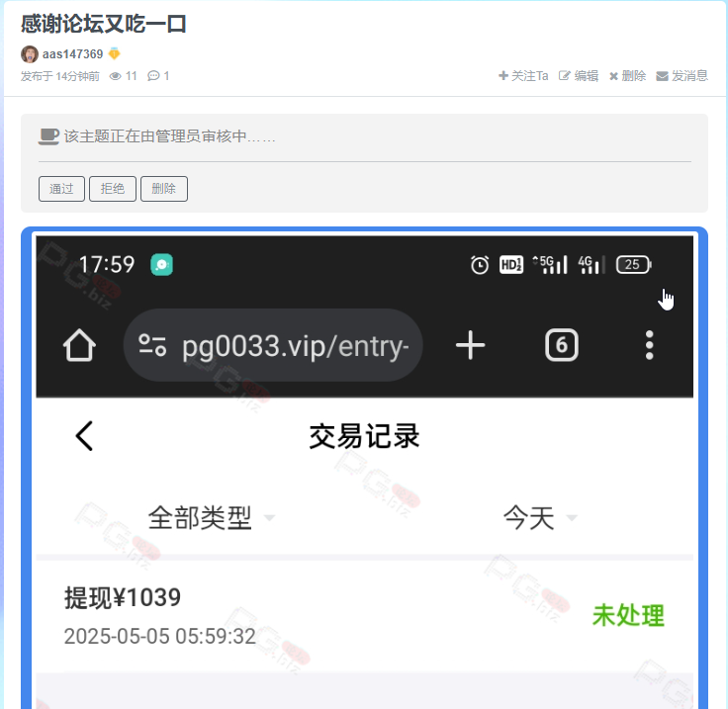Reject topic with 拒绝 button
The image size is (728, 709).
click(x=113, y=189)
